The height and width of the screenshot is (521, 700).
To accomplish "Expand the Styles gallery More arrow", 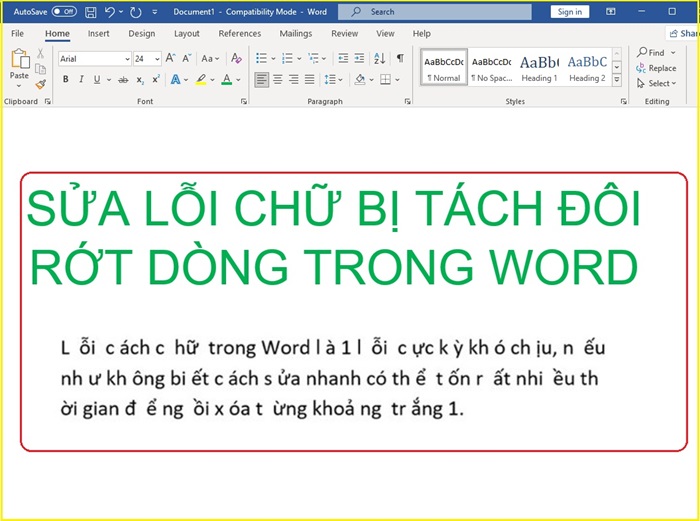I will [x=617, y=80].
